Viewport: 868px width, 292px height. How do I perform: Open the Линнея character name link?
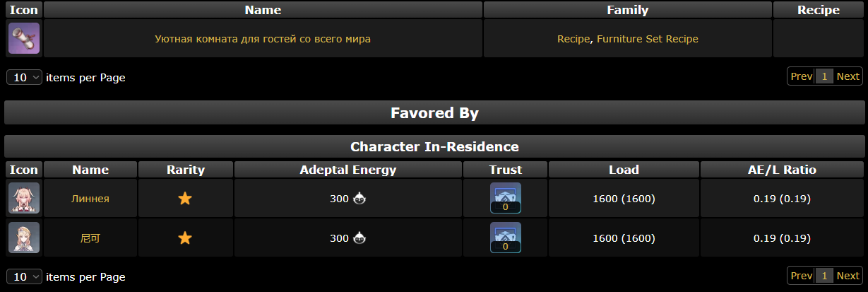(x=90, y=199)
